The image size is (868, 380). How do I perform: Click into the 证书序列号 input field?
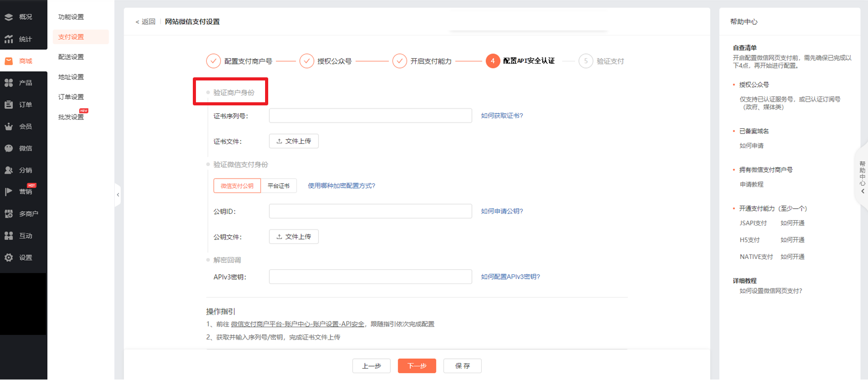click(370, 116)
